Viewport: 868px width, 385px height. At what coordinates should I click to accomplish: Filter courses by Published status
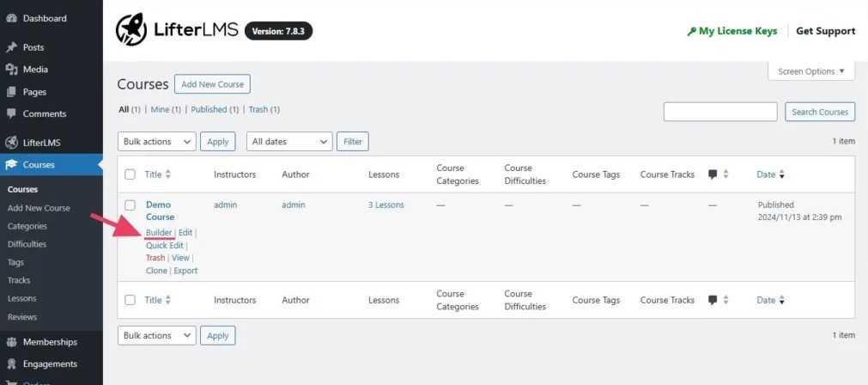[209, 110]
